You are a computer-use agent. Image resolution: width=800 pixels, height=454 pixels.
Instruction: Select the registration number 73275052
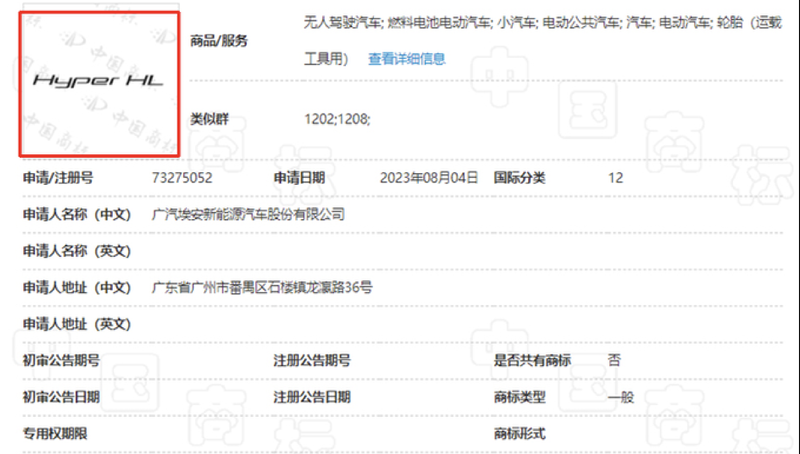(x=182, y=178)
